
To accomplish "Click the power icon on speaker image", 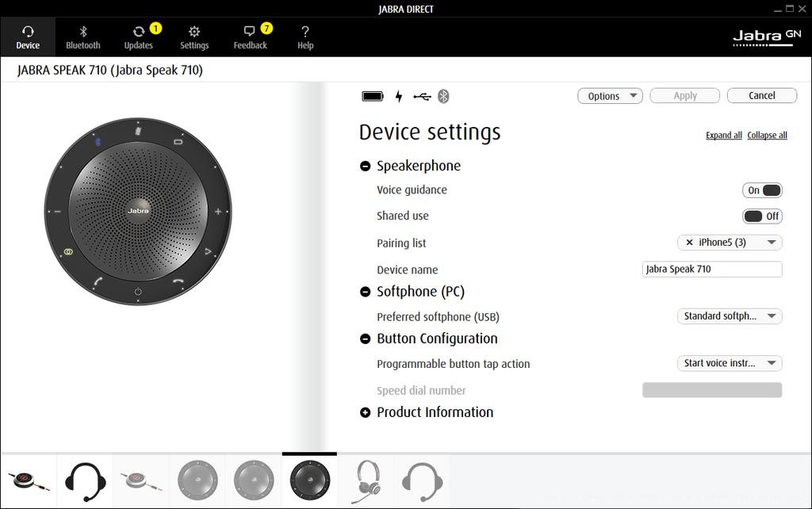I will pyautogui.click(x=138, y=292).
